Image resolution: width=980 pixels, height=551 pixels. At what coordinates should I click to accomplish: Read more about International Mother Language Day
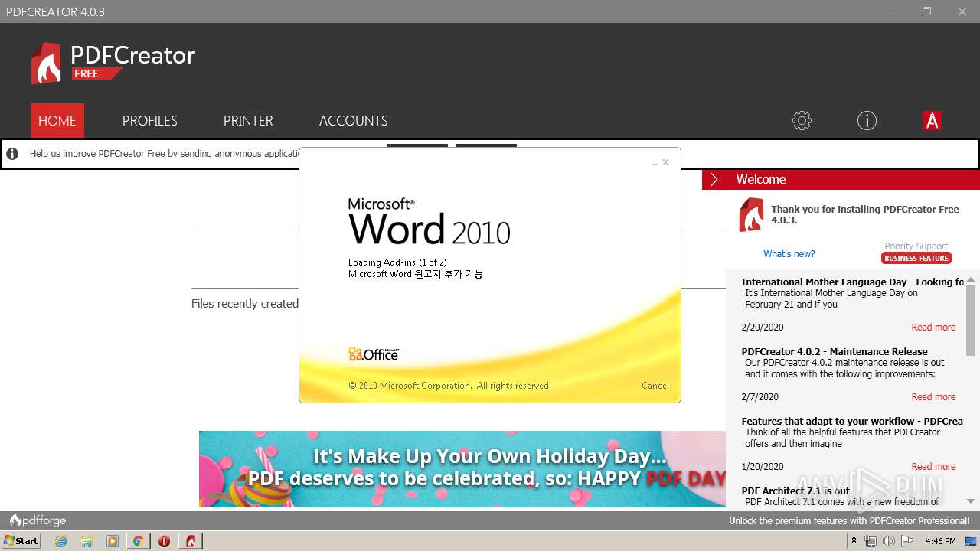pos(933,328)
